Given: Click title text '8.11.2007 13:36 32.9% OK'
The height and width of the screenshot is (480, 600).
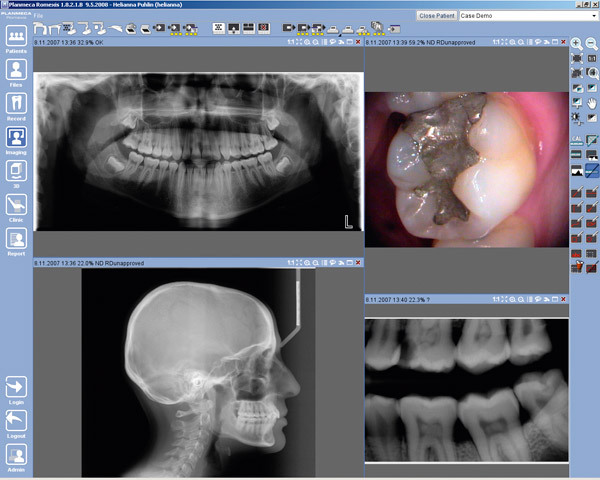Looking at the screenshot, I should click(x=69, y=42).
